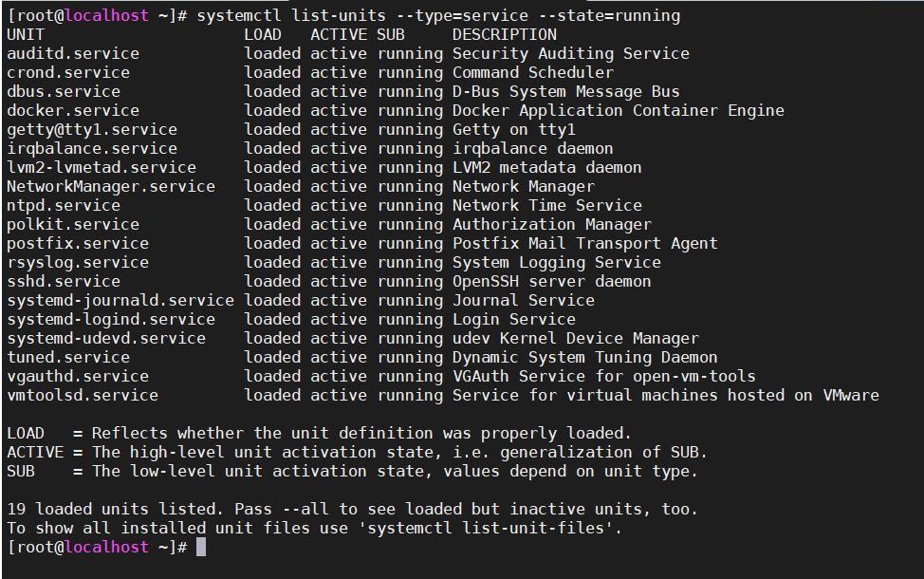Viewport: 924px width, 579px height.
Task: Click the auditd.service unit name
Action: (x=73, y=53)
